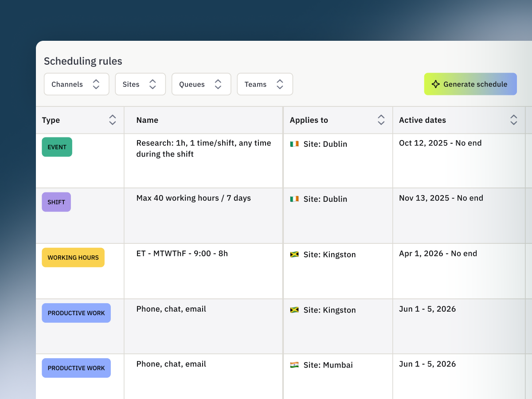The width and height of the screenshot is (532, 399).
Task: Click the Scheduling rules heading
Action: point(83,61)
